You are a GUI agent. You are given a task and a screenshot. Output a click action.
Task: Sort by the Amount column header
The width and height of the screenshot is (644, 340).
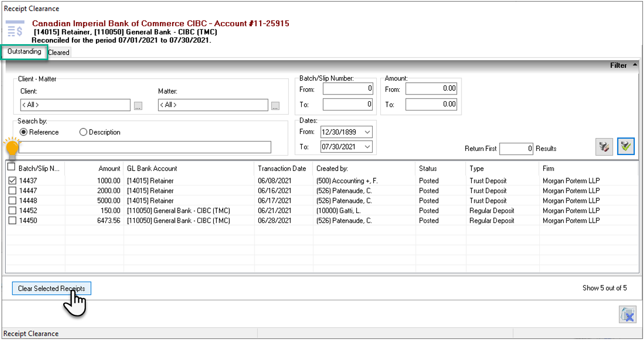95,168
